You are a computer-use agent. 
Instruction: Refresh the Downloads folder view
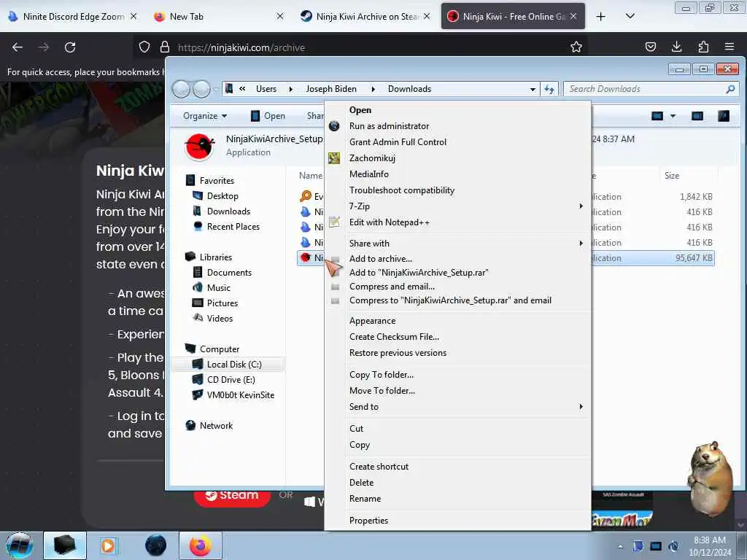(549, 89)
